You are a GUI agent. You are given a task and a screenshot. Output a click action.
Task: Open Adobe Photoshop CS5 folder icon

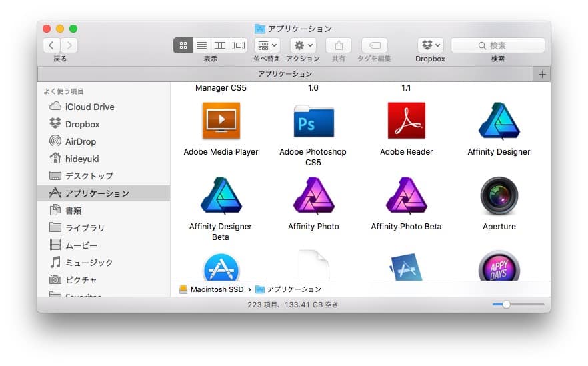point(313,121)
